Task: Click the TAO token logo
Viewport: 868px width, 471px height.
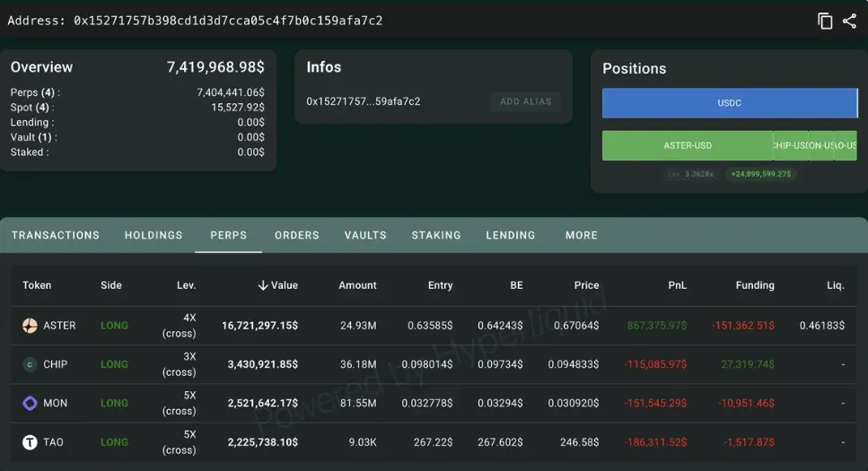Action: 30,442
